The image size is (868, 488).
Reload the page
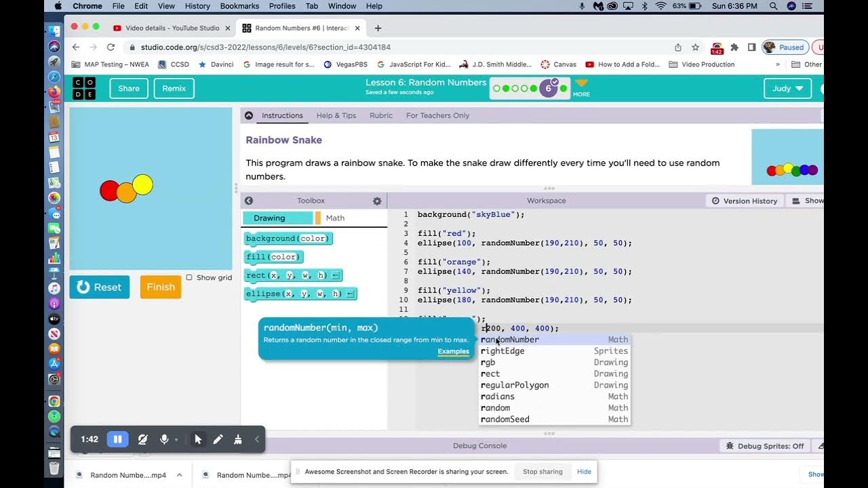point(111,47)
